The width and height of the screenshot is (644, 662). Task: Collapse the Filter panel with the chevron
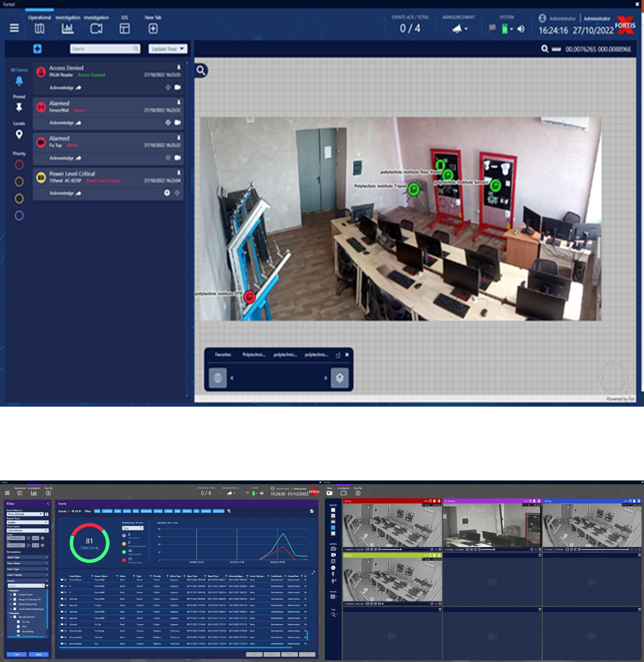[48, 503]
